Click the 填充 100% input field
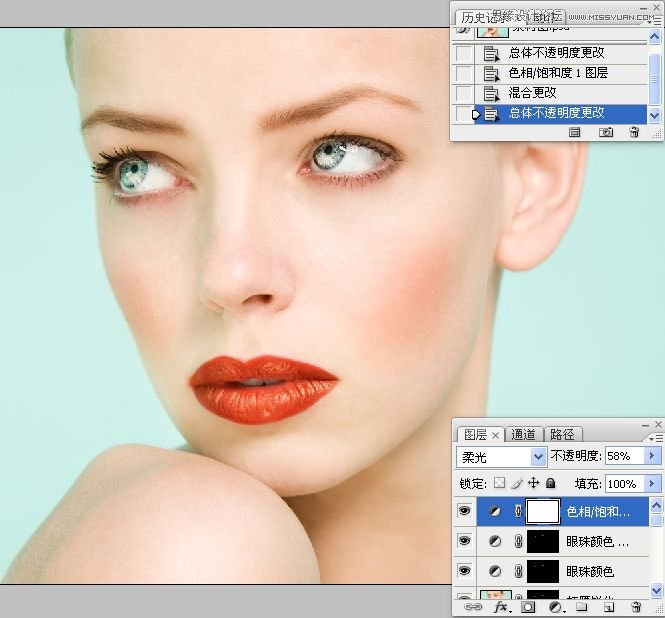The image size is (665, 618). pyautogui.click(x=624, y=484)
